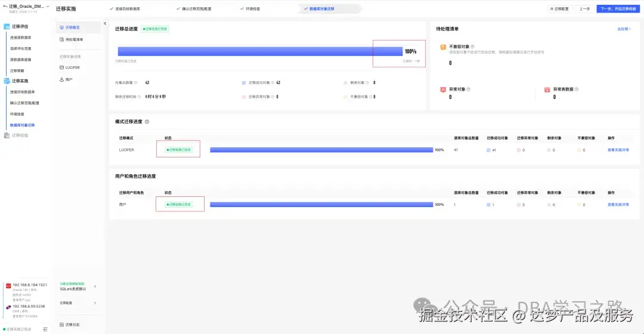Image resolution: width=644 pixels, height=334 pixels.
Task: Click the red 异常对象 icon
Action: click(443, 89)
